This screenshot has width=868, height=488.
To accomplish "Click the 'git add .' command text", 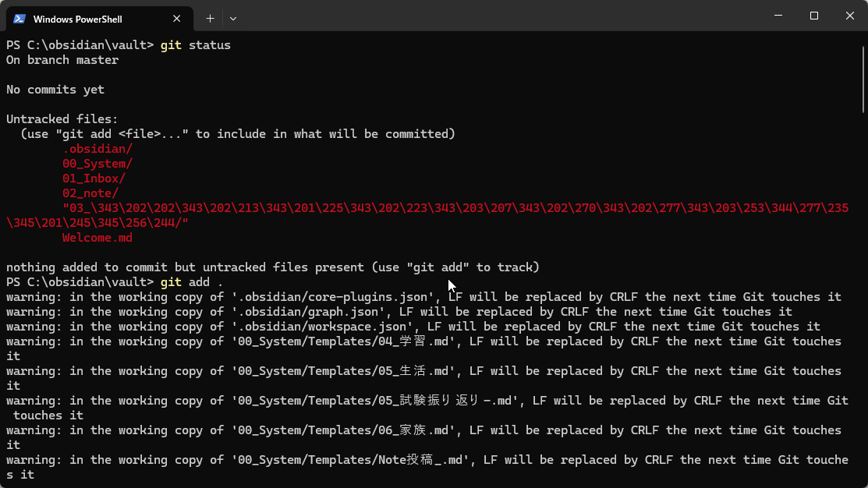I will pos(191,282).
